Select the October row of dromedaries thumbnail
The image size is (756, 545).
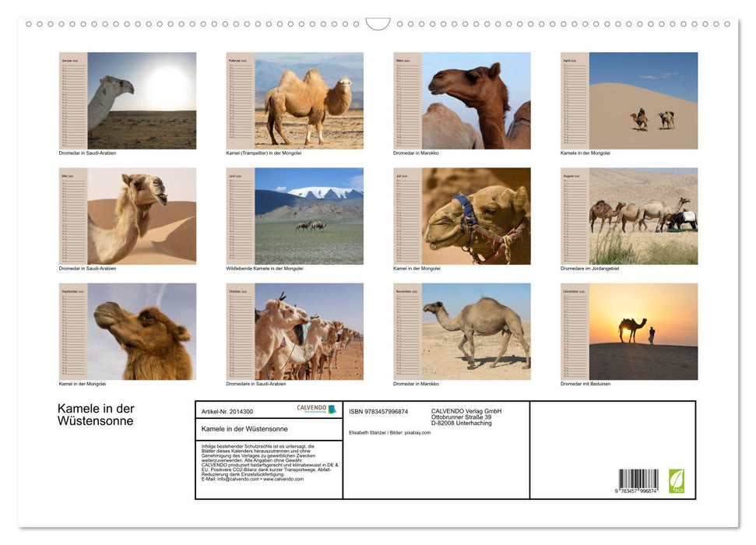308,331
